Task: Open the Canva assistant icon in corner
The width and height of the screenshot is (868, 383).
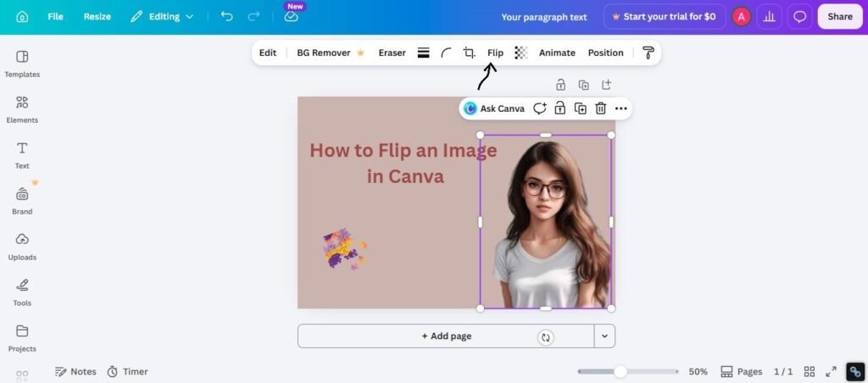Action: point(855,371)
